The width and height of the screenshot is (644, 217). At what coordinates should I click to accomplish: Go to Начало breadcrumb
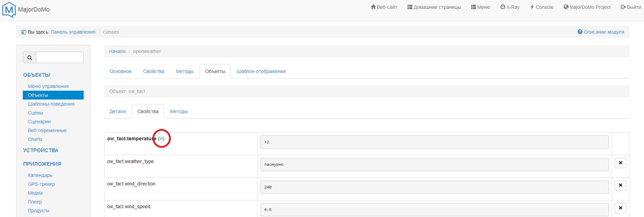pos(117,51)
